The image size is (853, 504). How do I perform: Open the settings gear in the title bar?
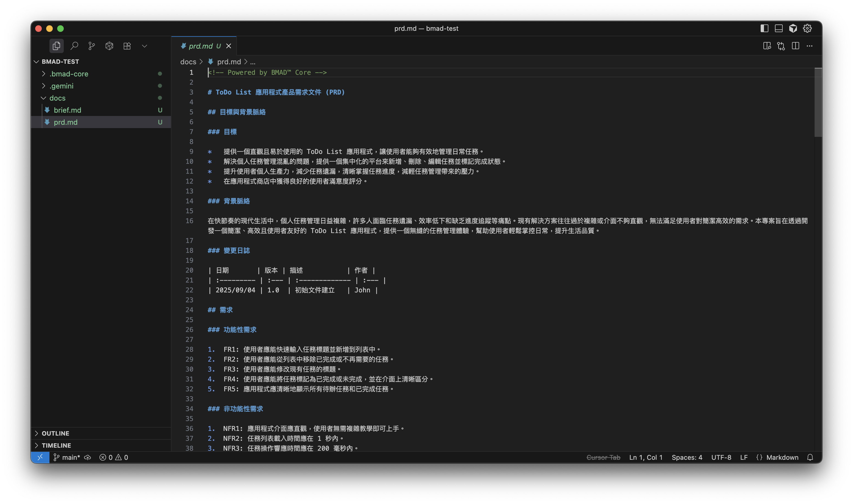tap(807, 29)
